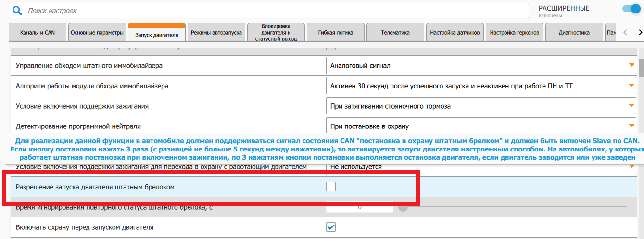Toggle the РАСШИРЕННЫЕ advanced settings switch
Screen dimensions: 644x239
(x=631, y=9)
